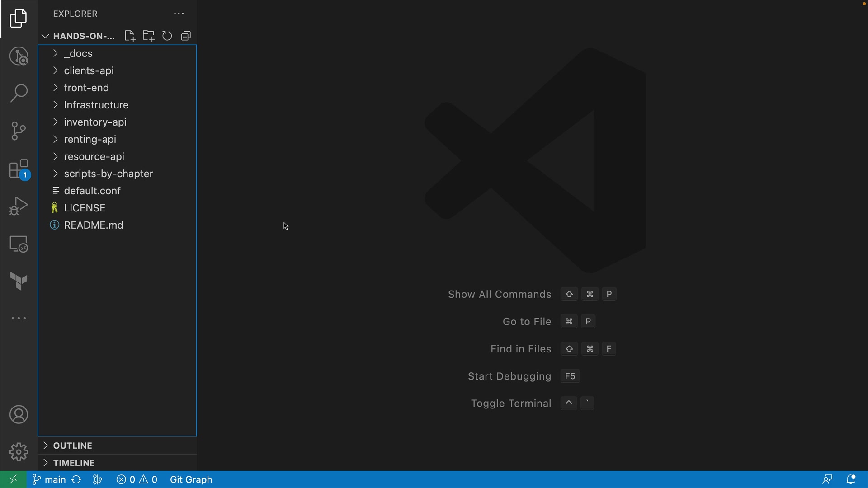Open Explorer views and more actions menu
The image size is (868, 488).
pos(179,14)
